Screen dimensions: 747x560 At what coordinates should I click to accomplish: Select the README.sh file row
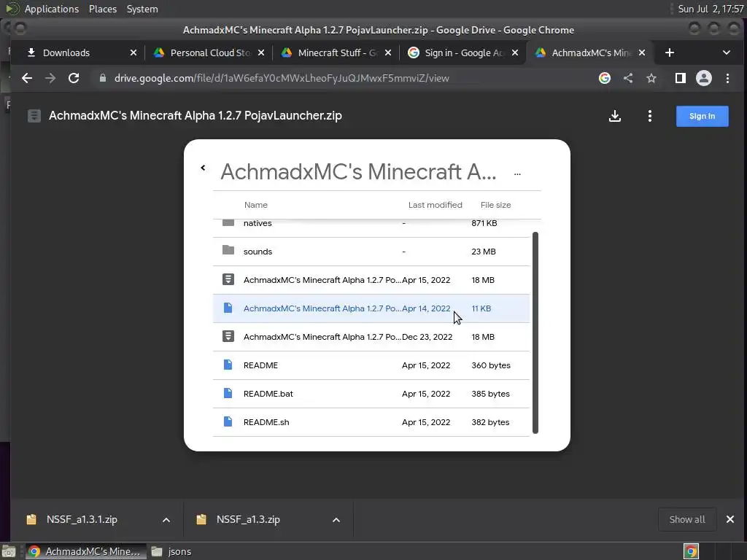371,422
